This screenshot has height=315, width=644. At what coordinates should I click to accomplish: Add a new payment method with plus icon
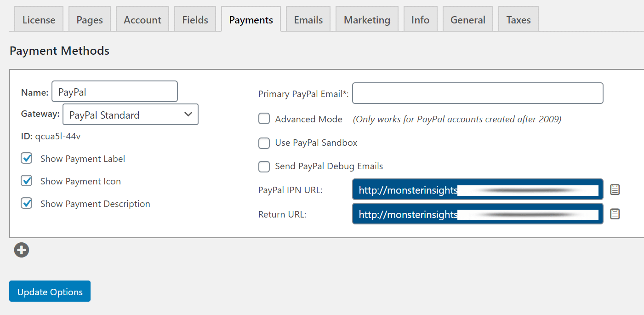click(x=22, y=250)
